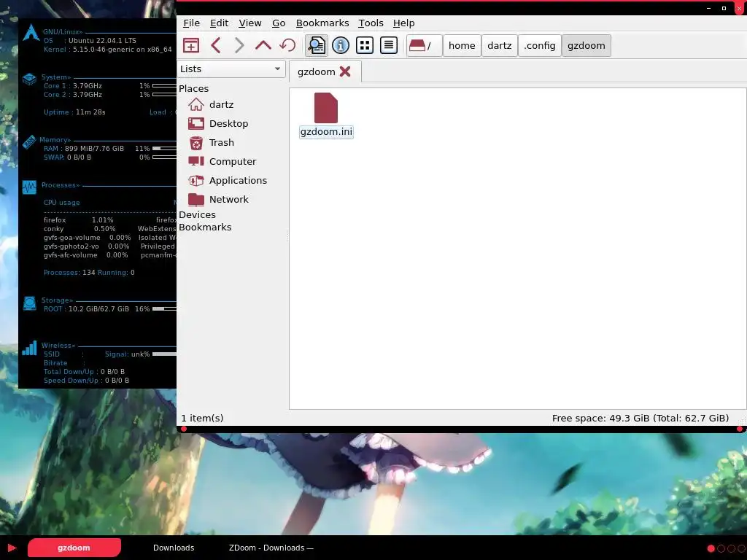Switch to detailed list view
The height and width of the screenshot is (560, 747).
coord(389,45)
